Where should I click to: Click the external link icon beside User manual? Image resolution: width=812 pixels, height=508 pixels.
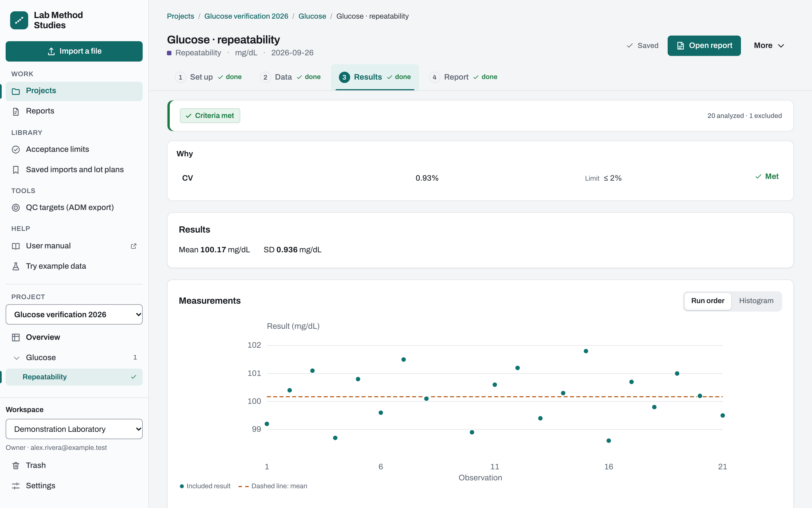tap(134, 246)
